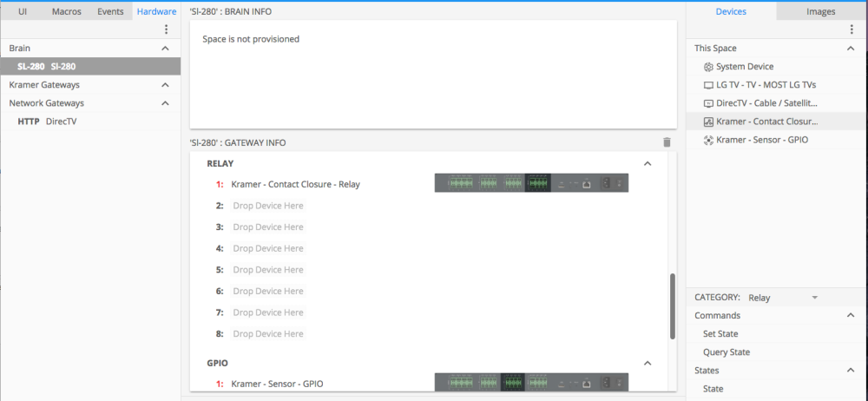Select the Hardware tab
This screenshot has height=401, width=868.
pos(156,11)
